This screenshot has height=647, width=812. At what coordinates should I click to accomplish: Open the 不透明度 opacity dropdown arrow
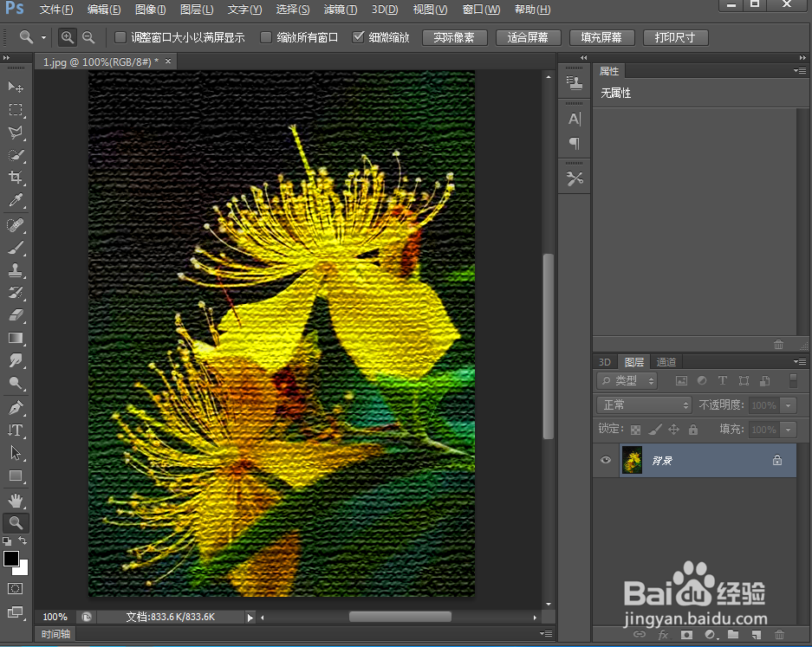click(789, 405)
